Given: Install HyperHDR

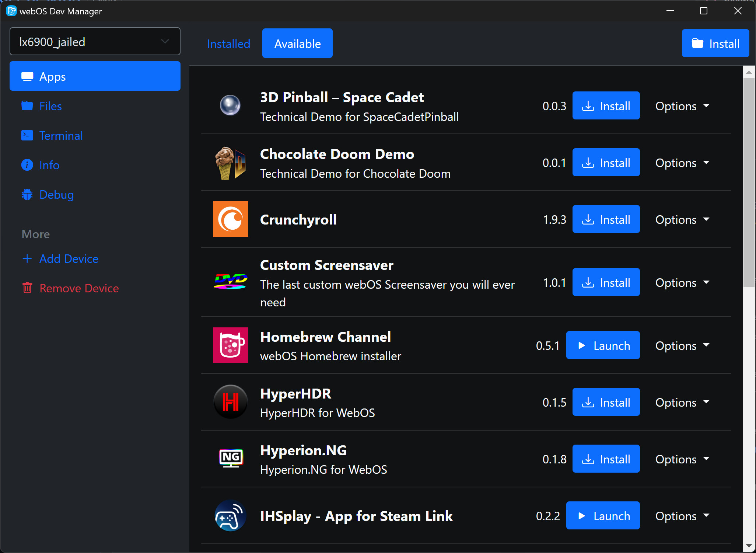Looking at the screenshot, I should coord(606,402).
